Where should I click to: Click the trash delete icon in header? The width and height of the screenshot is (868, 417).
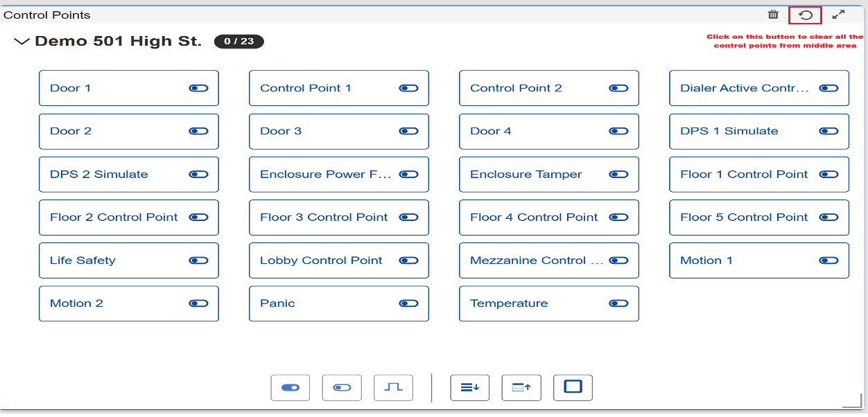pyautogui.click(x=773, y=15)
